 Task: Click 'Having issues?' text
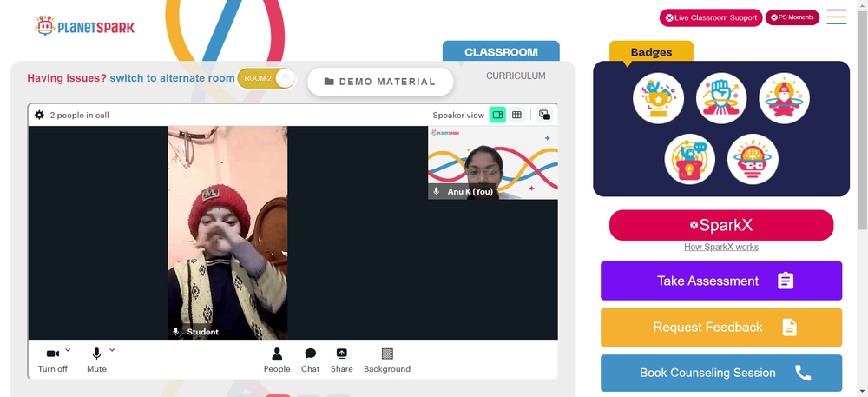click(x=67, y=78)
